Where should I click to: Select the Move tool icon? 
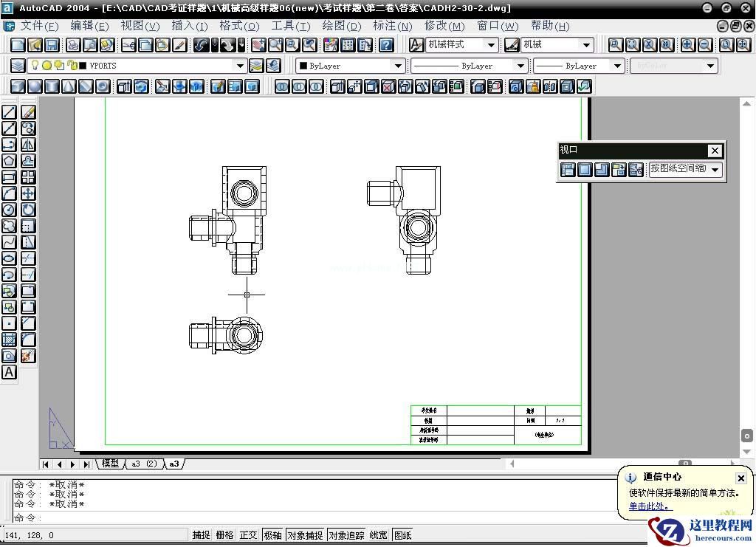28,193
